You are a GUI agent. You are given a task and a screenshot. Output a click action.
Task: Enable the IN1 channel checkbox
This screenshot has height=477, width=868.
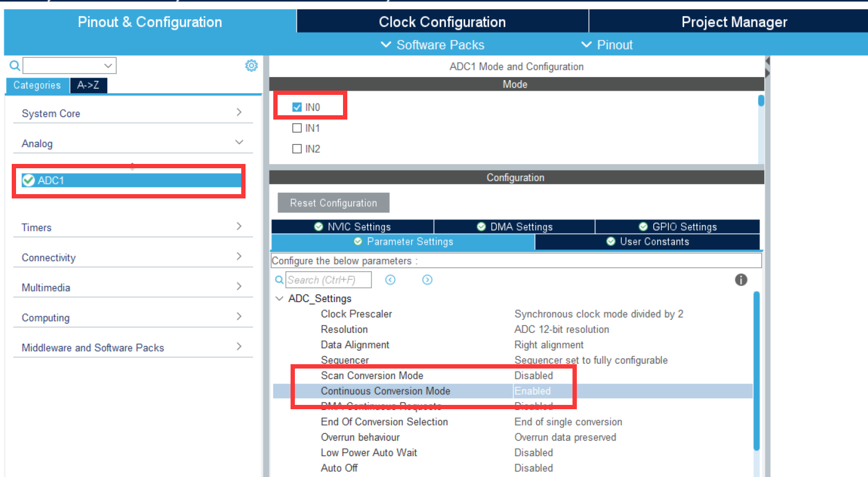tap(297, 128)
